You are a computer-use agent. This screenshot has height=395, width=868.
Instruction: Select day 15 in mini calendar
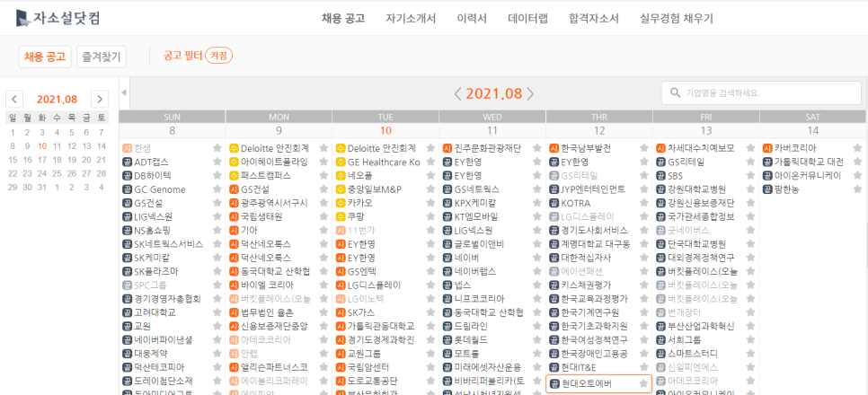(13, 160)
